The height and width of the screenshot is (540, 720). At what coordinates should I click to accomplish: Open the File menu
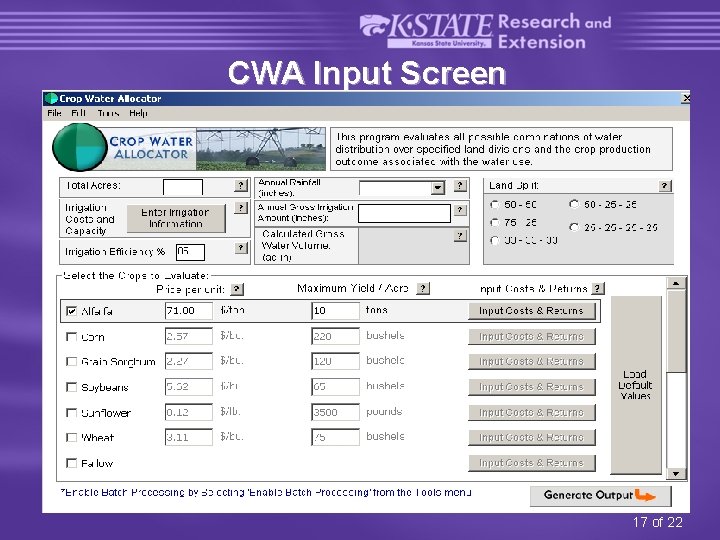(54, 113)
